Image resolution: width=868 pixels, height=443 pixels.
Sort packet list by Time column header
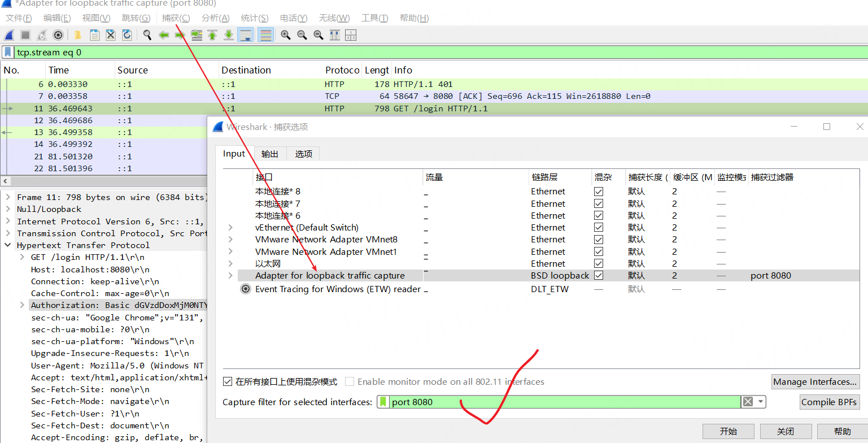(80, 70)
